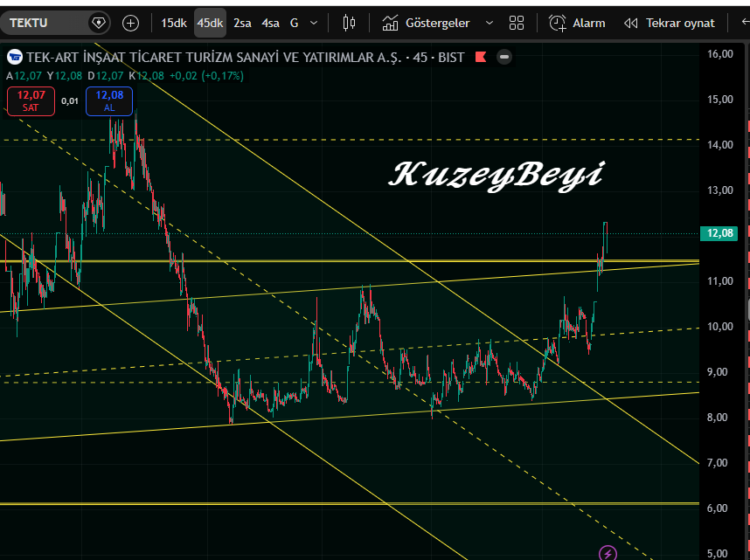Click the red flag icon to flag TEKTU

pyautogui.click(x=481, y=56)
